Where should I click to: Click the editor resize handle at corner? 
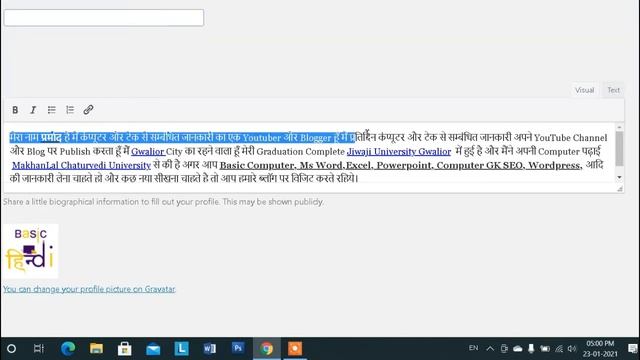620,189
